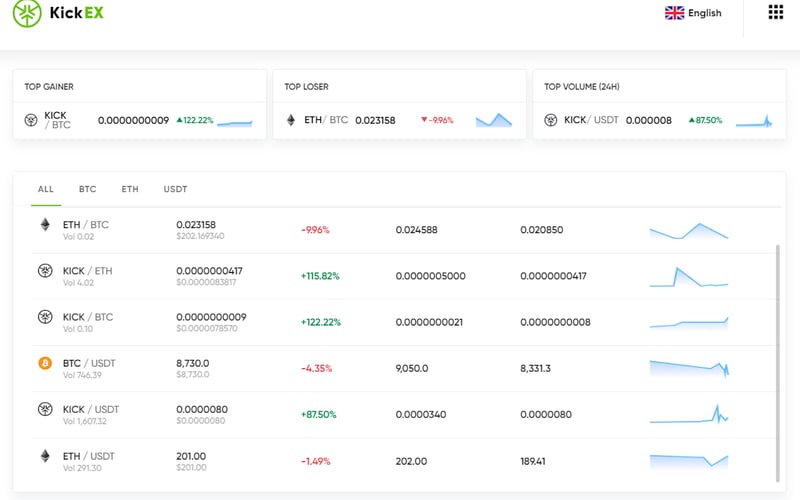Click the sparkline chart in KICK / BTC row
The height and width of the screenshot is (500, 800).
[689, 322]
